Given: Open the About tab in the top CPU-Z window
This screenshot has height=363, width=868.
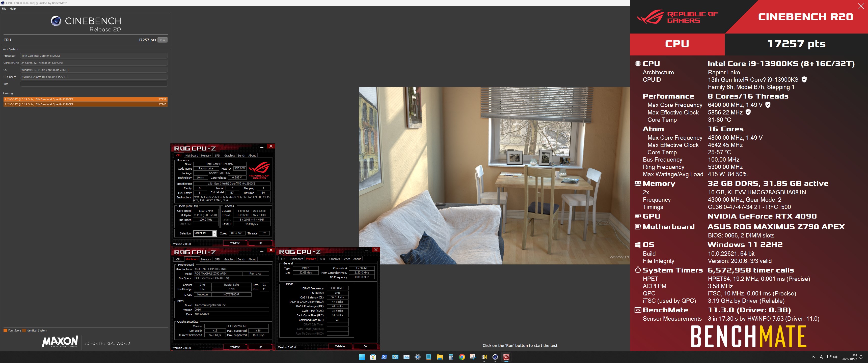Looking at the screenshot, I should (x=252, y=156).
